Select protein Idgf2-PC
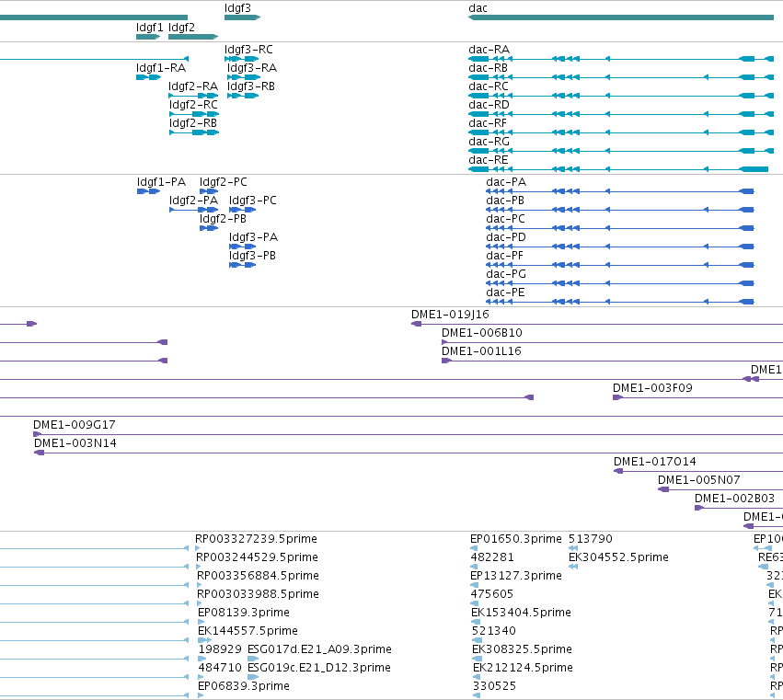783x700 pixels. click(x=209, y=191)
